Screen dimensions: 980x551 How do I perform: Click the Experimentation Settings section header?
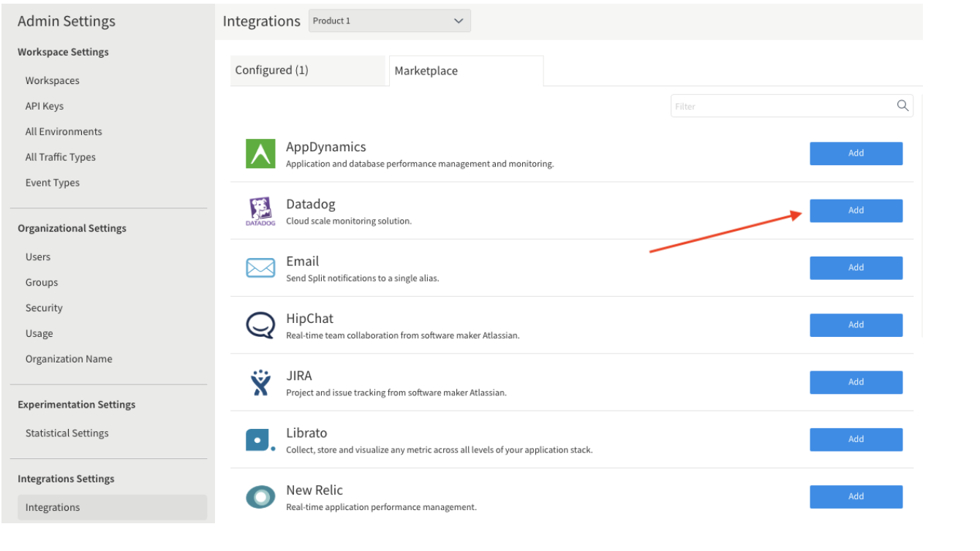click(x=77, y=404)
